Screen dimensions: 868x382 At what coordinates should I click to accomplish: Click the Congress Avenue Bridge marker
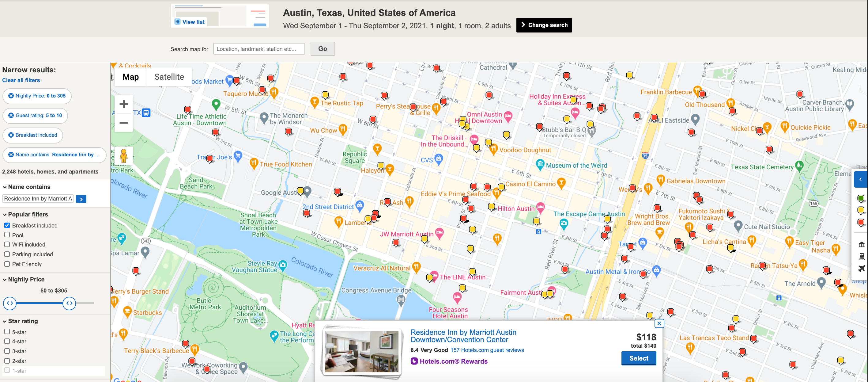click(401, 300)
